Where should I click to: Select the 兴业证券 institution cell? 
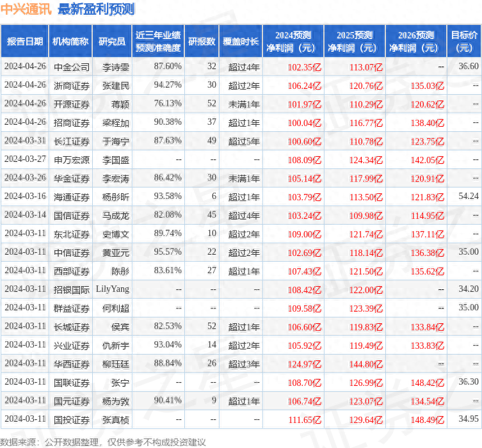72,346
